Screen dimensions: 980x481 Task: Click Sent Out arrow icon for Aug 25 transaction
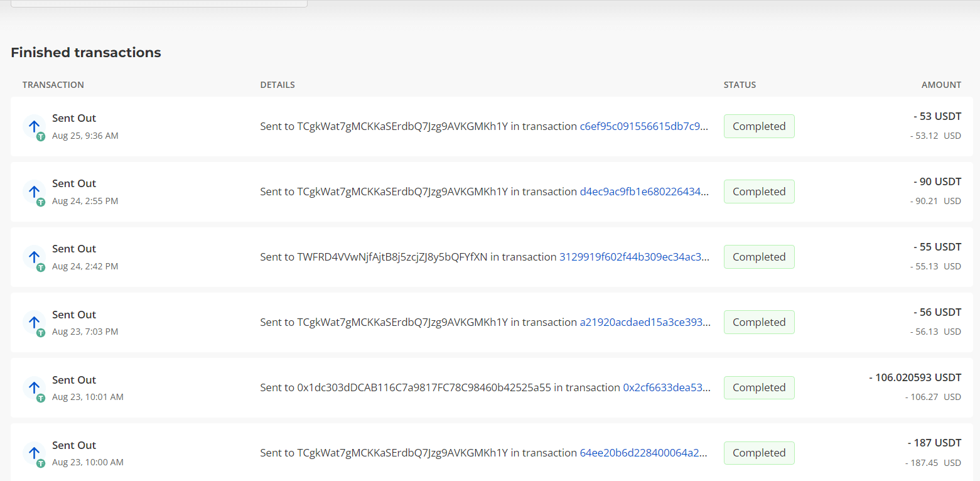[34, 126]
